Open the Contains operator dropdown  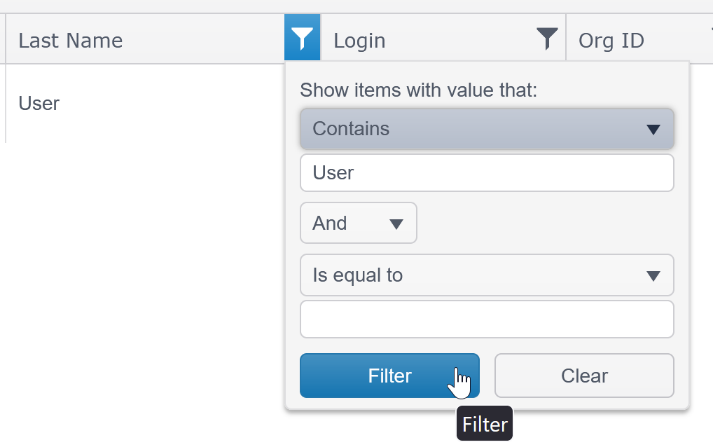click(x=487, y=129)
